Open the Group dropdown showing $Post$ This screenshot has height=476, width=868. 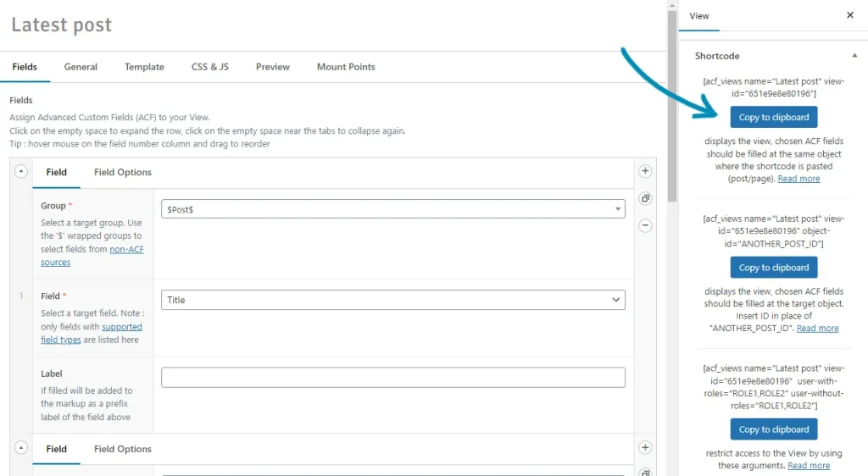[x=392, y=208]
